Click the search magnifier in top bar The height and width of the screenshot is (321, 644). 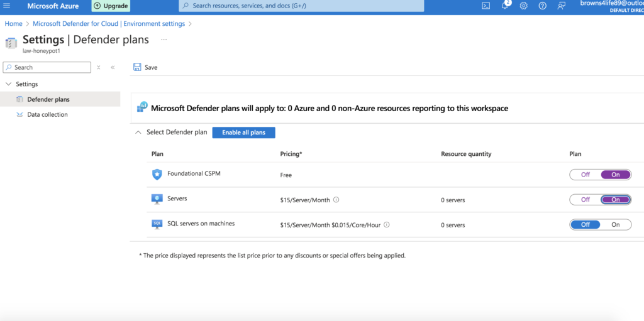[x=186, y=6]
